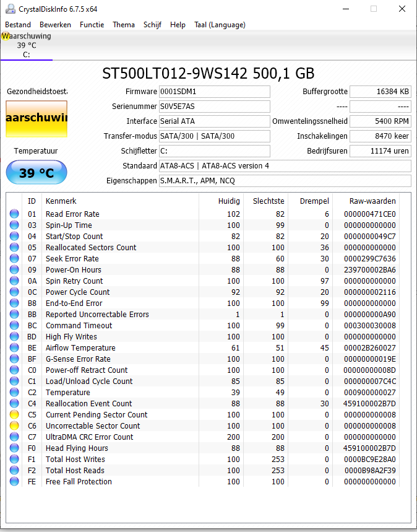The width and height of the screenshot is (417, 532).
Task: Click the Schijfletter field showing C:
Action: (215, 151)
